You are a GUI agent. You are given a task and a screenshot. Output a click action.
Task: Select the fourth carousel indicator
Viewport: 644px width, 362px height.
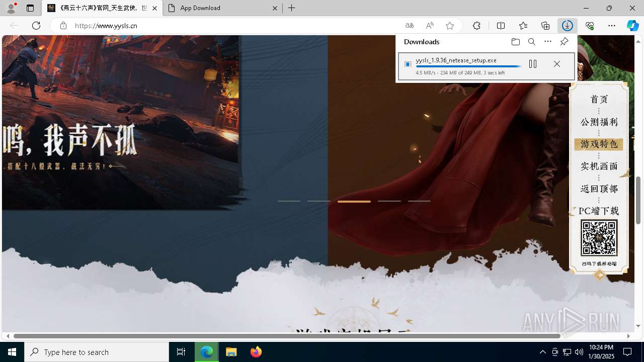click(x=389, y=201)
